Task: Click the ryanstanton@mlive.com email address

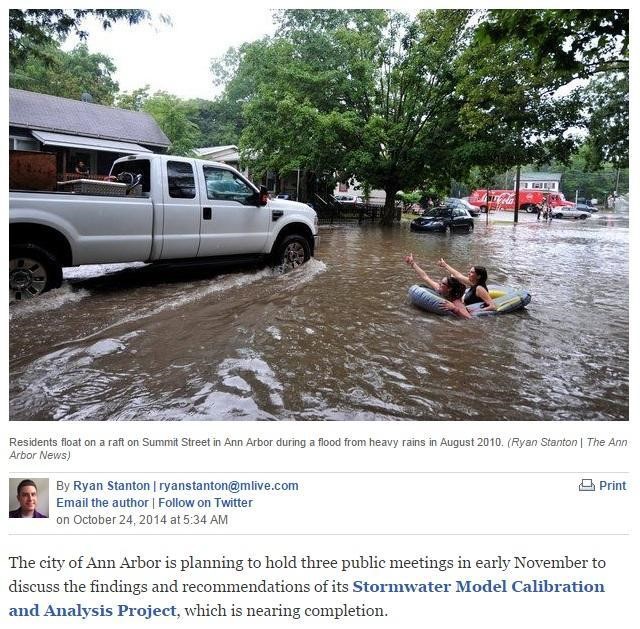Action: [x=229, y=486]
